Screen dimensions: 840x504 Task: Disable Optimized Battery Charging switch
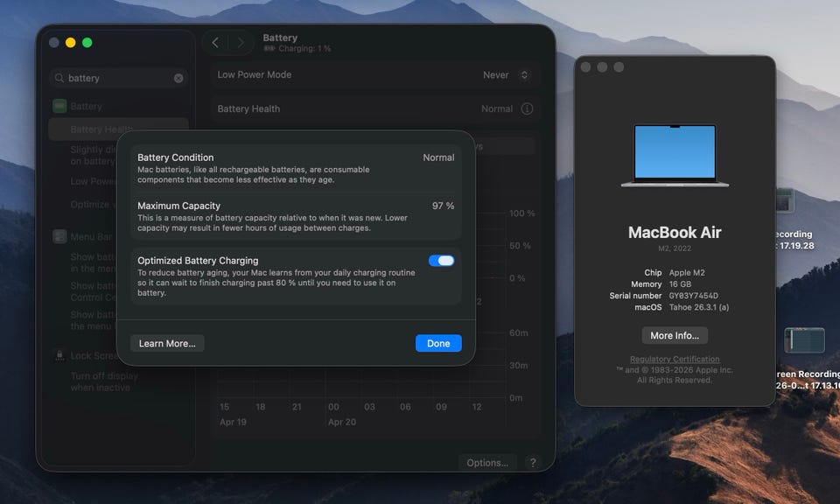click(x=441, y=261)
